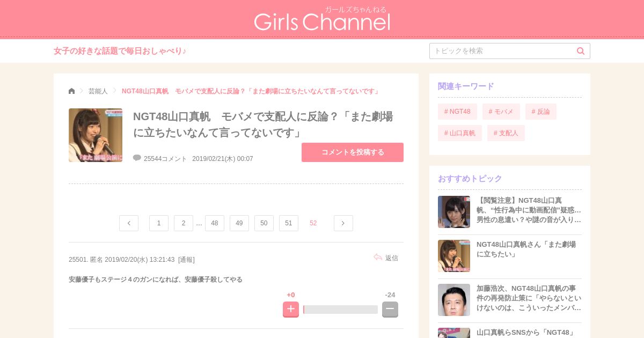Click the -24 downvote count
Viewport: 644px width, 338px height.
pyautogui.click(x=390, y=295)
